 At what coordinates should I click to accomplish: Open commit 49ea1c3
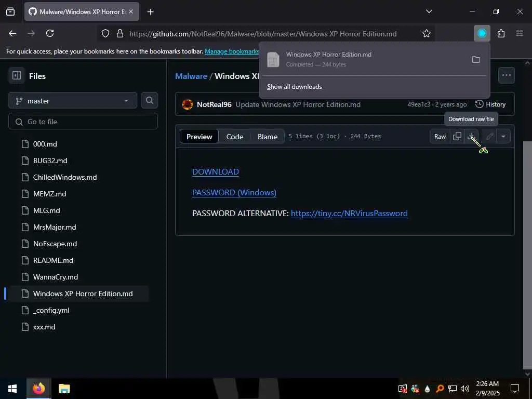tap(419, 104)
